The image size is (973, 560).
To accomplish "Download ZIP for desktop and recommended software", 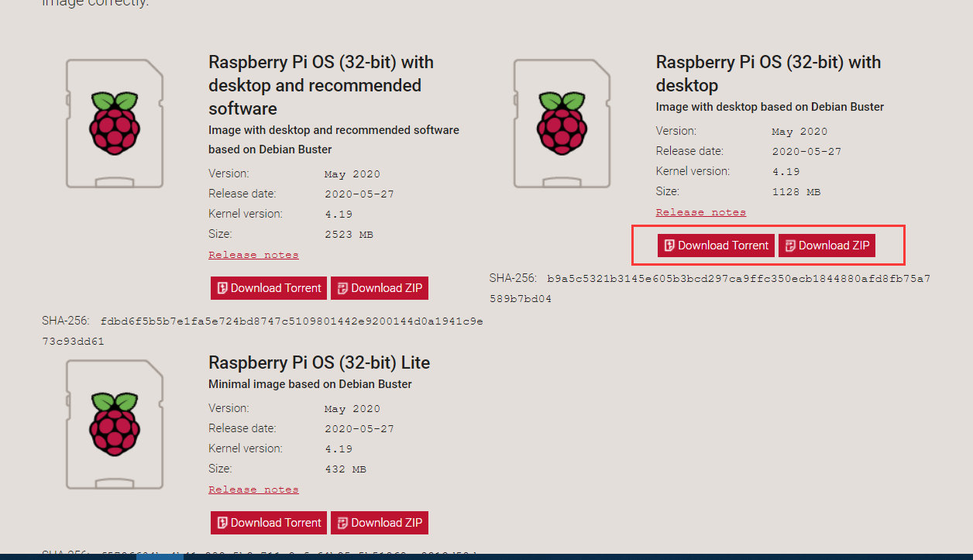I will [380, 288].
